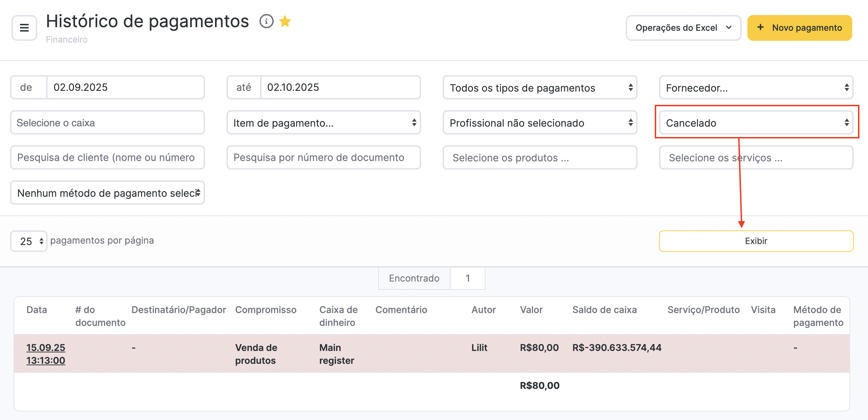Open Profissional não selecionado dropdown
The width and height of the screenshot is (868, 420).
tap(540, 123)
